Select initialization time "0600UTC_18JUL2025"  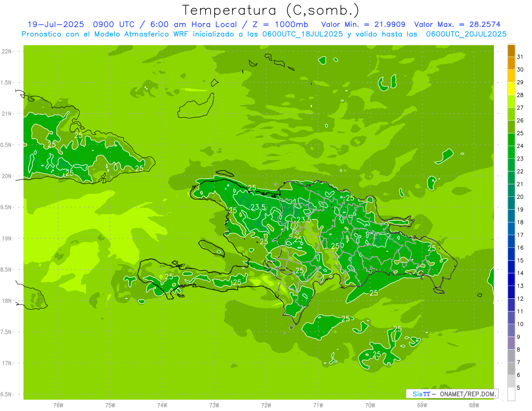303,34
